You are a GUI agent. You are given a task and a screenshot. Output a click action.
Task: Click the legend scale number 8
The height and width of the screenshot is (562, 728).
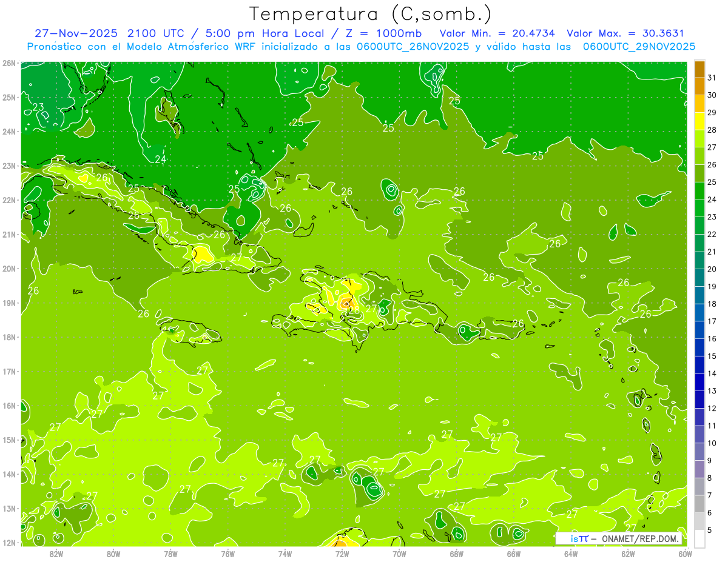710,478
